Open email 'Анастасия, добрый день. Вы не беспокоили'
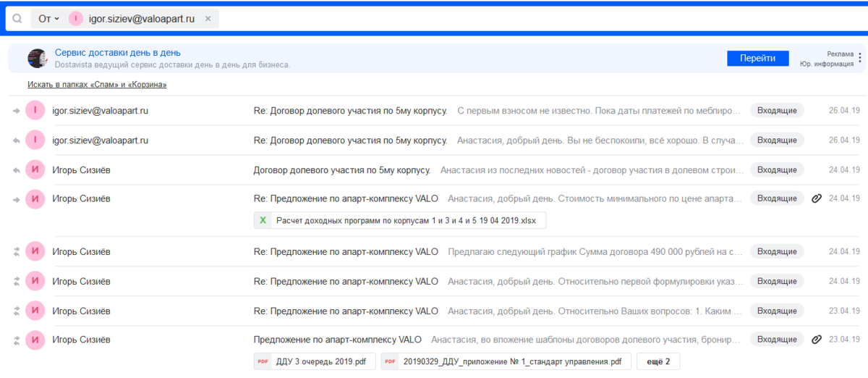Image resolution: width=868 pixels, height=378 pixels. pos(434,140)
